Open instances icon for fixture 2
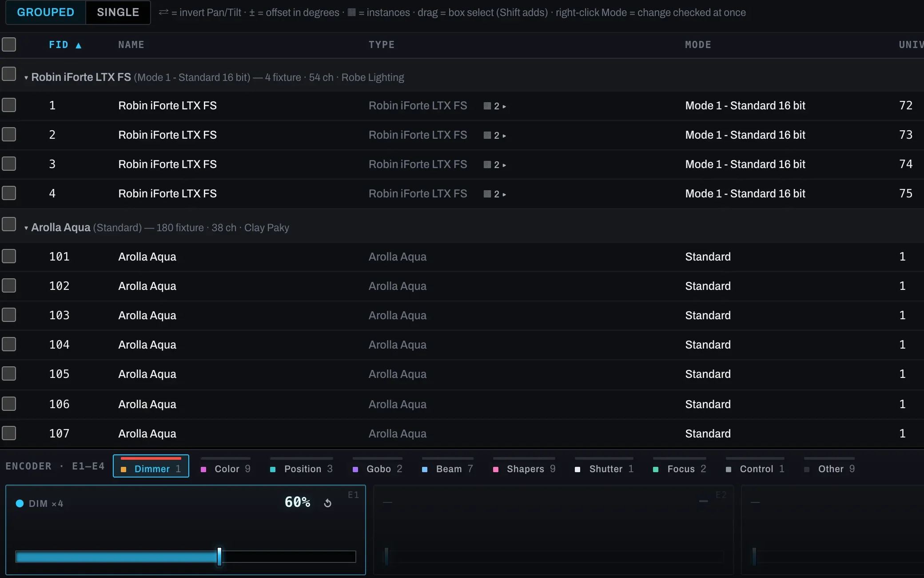924x578 pixels. (x=487, y=135)
